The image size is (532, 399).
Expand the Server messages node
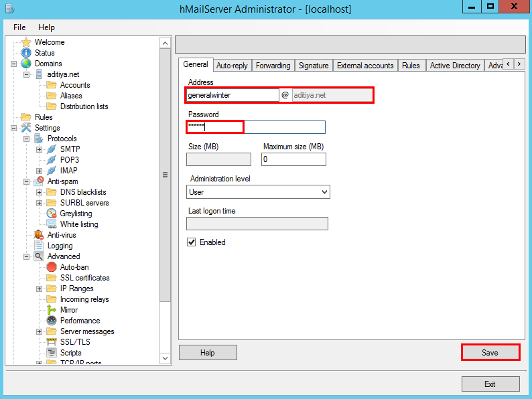[39, 331]
